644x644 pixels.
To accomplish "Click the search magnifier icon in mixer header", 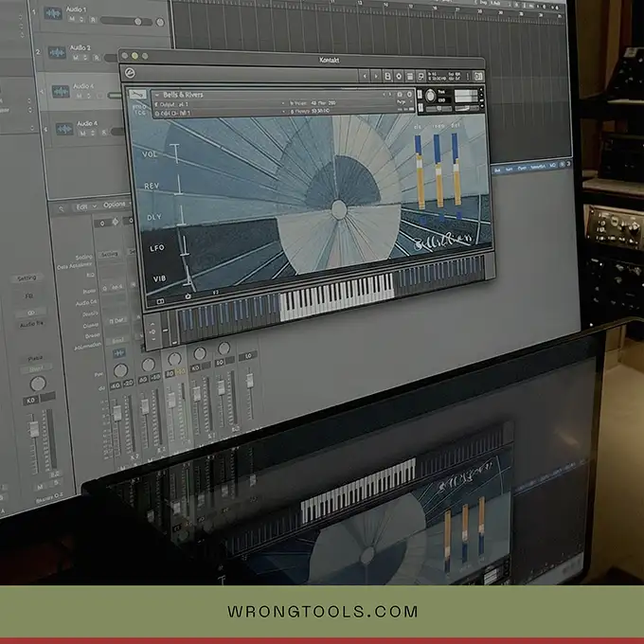I will (63, 206).
